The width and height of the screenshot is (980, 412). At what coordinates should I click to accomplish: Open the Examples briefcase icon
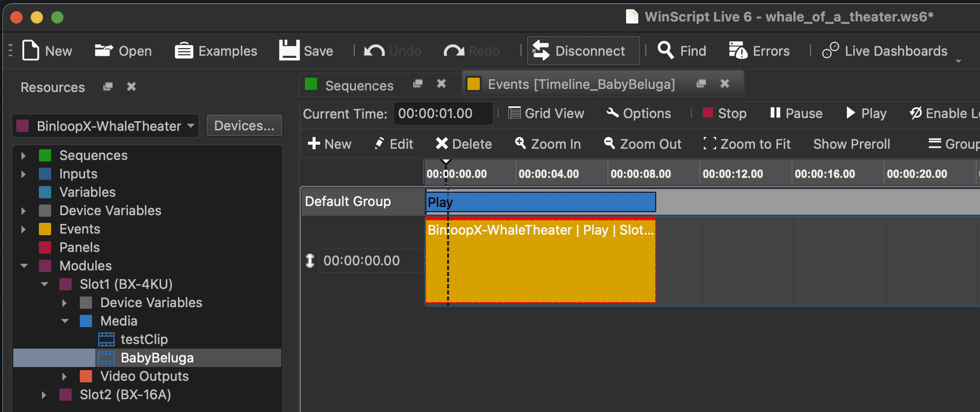(184, 51)
